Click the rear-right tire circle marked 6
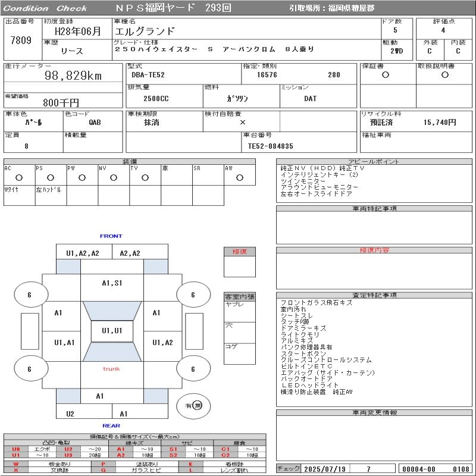 (193, 369)
